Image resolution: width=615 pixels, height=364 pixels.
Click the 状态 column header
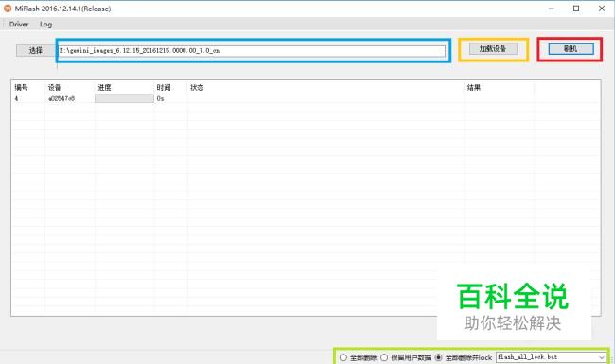click(197, 87)
